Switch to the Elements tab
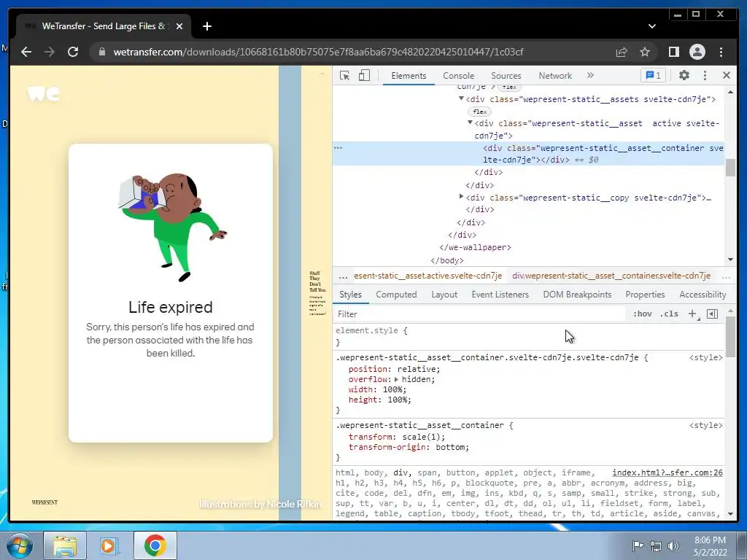 [409, 76]
